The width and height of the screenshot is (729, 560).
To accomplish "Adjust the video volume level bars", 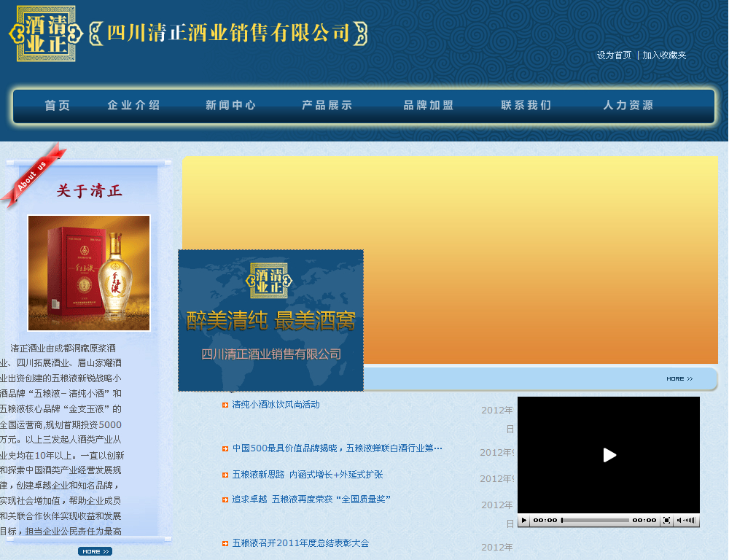I will pos(690,520).
